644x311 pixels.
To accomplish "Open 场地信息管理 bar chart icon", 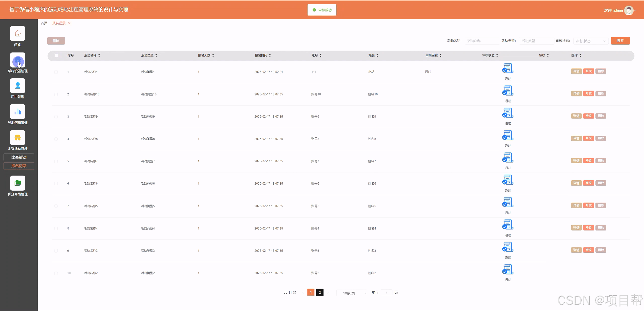I will tap(18, 112).
